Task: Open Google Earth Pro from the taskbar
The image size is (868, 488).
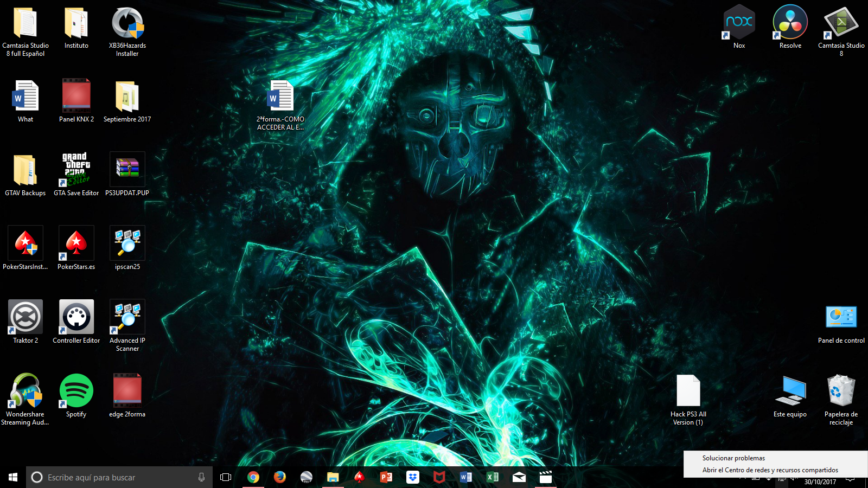Action: coord(306,477)
